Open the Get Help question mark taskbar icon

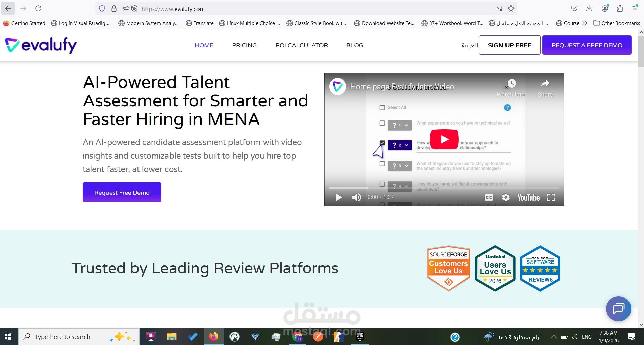[455, 337]
